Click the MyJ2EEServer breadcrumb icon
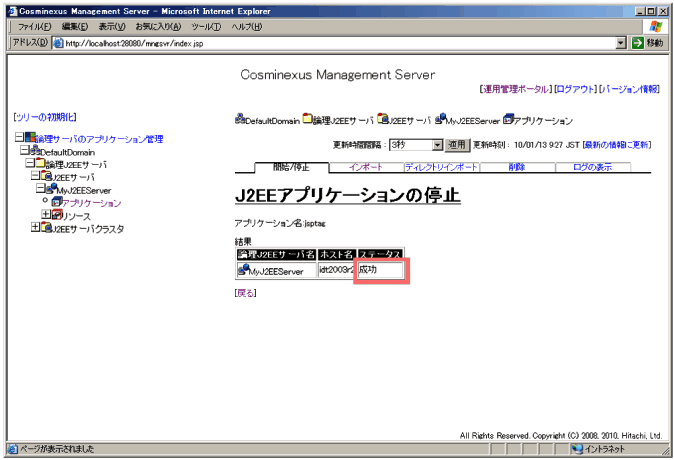This screenshot has height=460, width=674. (x=440, y=118)
